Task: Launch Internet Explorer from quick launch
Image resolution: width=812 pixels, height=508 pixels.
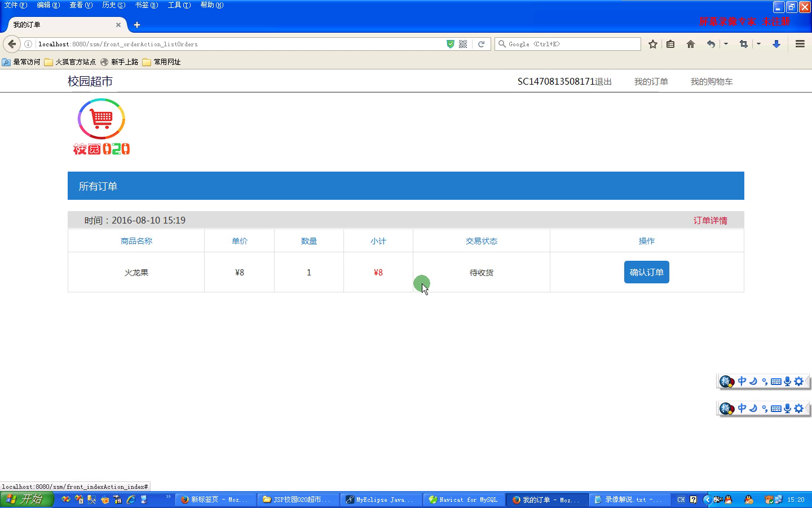Action: [131, 500]
